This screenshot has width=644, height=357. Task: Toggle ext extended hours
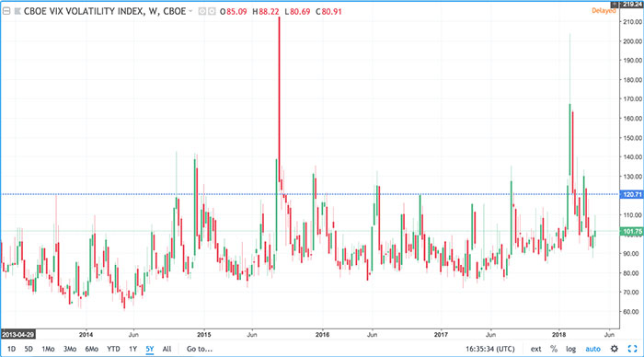(536, 349)
